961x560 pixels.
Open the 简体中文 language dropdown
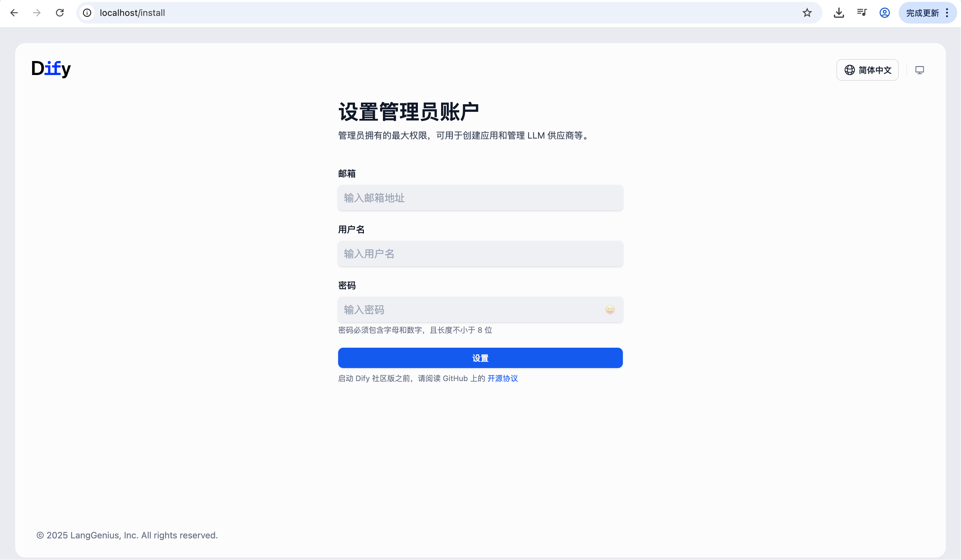(x=867, y=70)
